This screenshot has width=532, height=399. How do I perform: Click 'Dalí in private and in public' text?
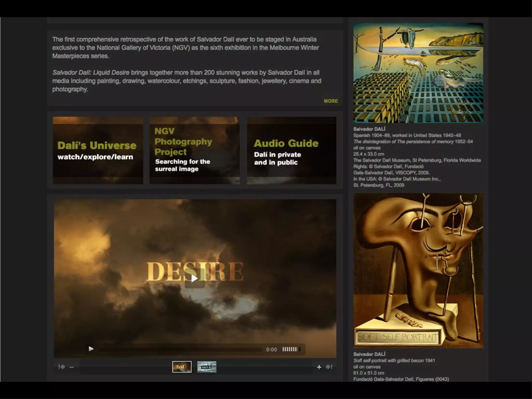(277, 158)
